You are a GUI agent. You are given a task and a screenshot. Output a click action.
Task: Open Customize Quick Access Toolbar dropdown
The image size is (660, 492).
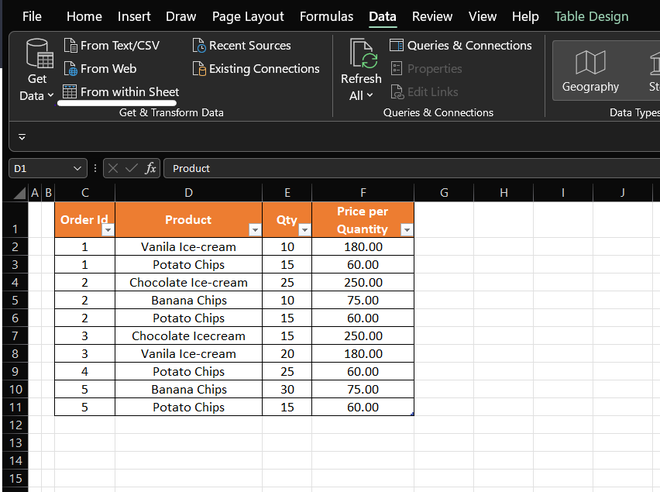pyautogui.click(x=22, y=137)
